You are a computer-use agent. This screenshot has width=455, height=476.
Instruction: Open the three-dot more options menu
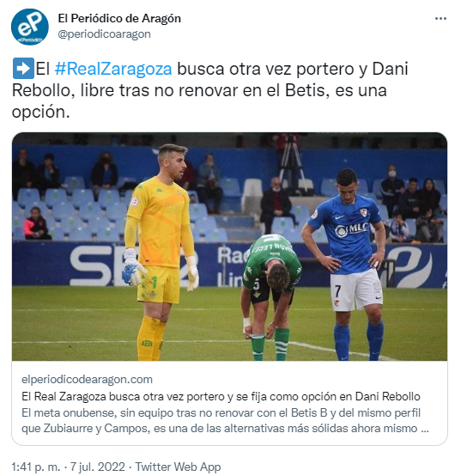pyautogui.click(x=440, y=19)
